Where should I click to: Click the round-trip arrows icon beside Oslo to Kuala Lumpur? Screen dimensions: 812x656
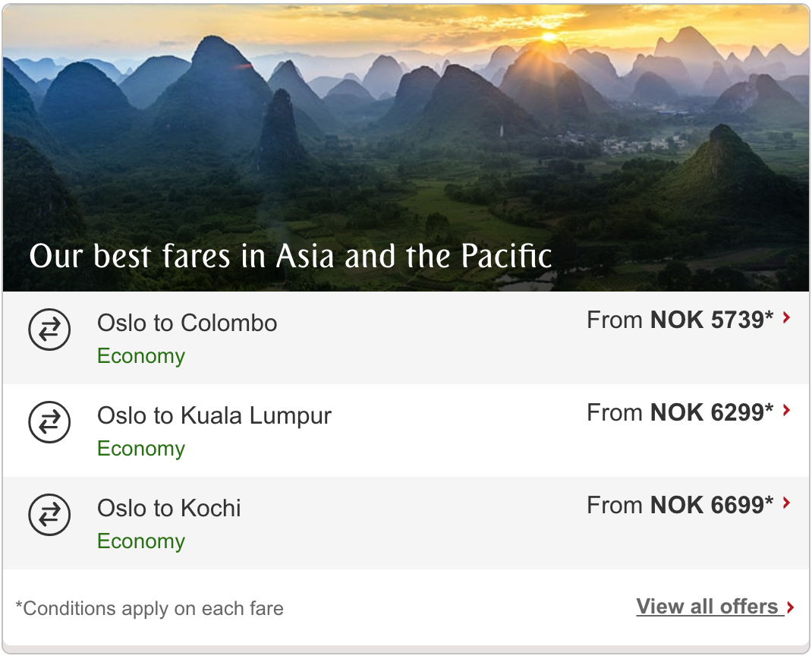click(49, 422)
